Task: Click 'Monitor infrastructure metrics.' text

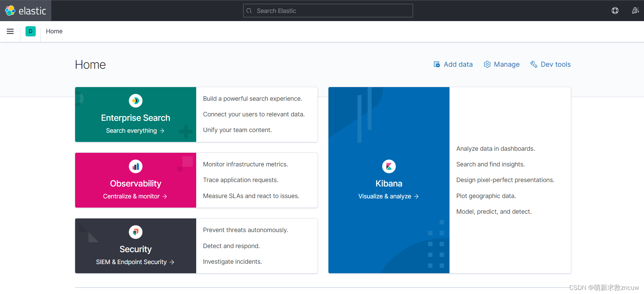Action: (245, 164)
